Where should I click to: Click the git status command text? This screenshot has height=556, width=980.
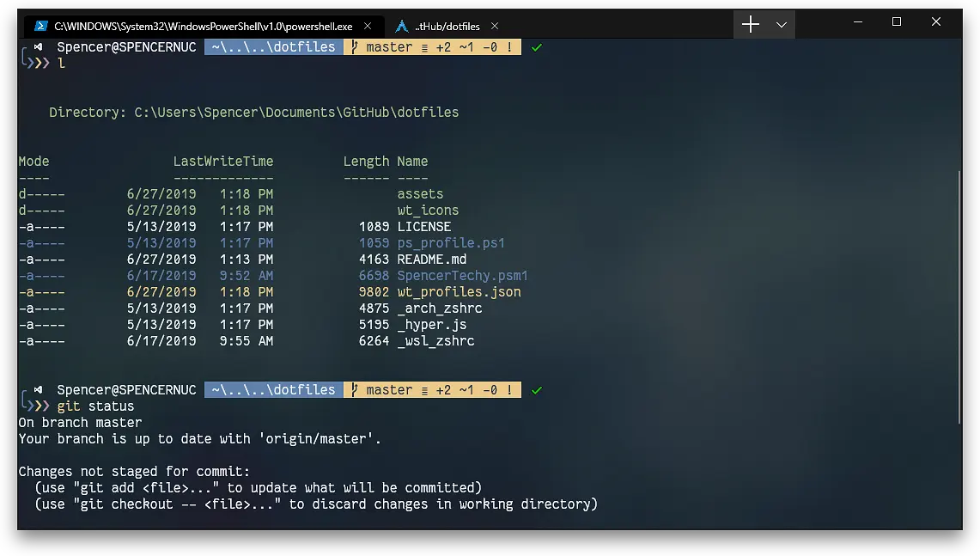tap(95, 406)
